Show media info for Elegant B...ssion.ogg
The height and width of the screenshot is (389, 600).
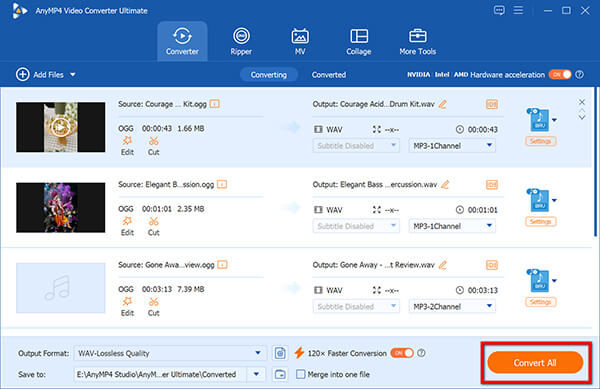[222, 184]
